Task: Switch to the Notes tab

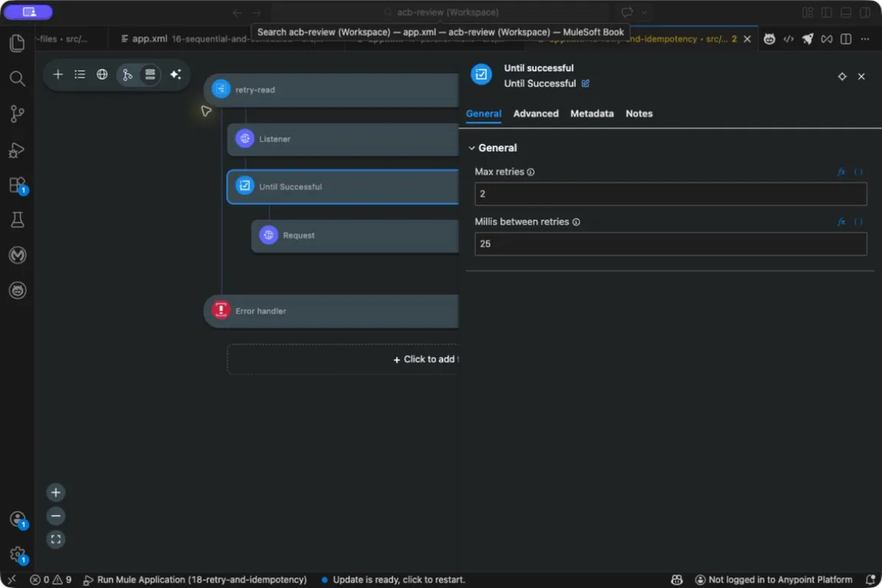Action: tap(639, 113)
